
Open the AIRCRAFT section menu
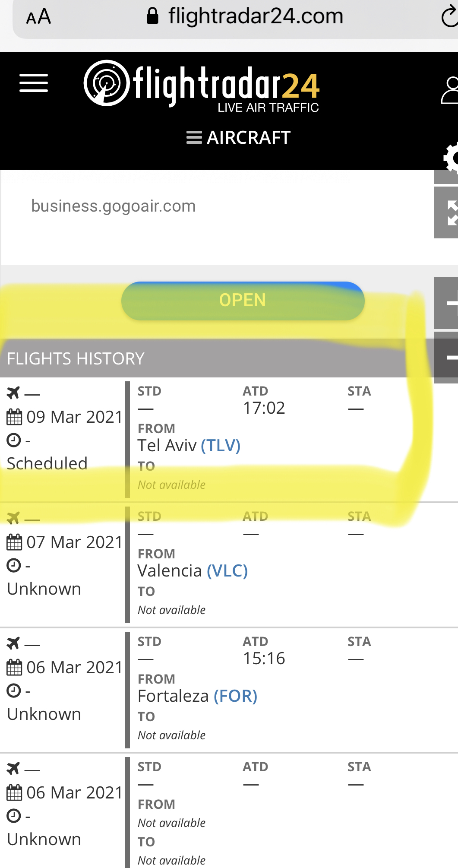238,138
